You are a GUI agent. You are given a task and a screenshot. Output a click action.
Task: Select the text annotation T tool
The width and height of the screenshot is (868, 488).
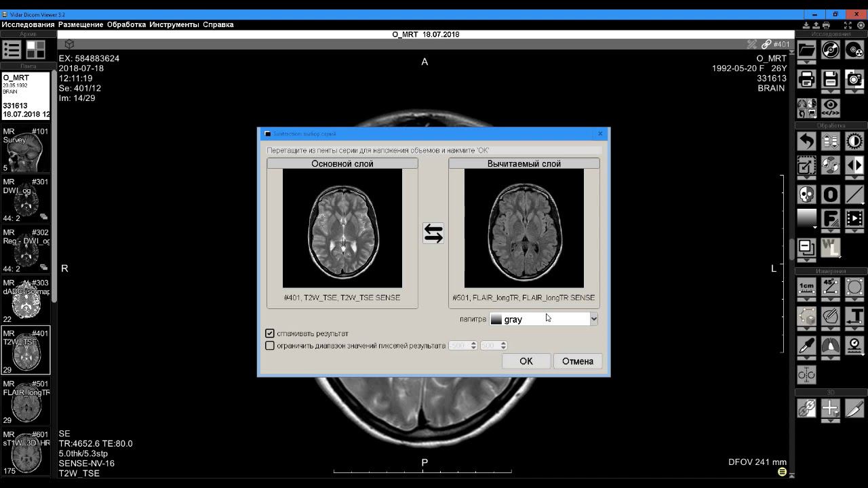854,316
